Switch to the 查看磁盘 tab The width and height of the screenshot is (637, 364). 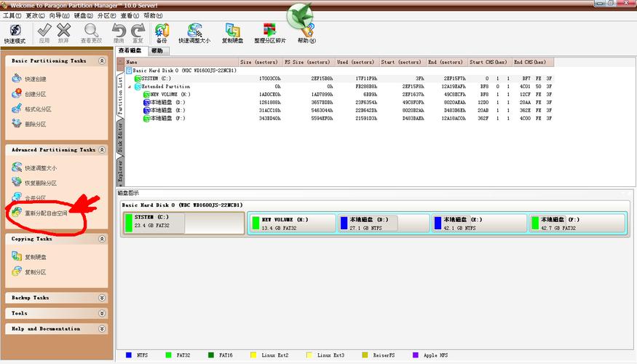(x=130, y=50)
